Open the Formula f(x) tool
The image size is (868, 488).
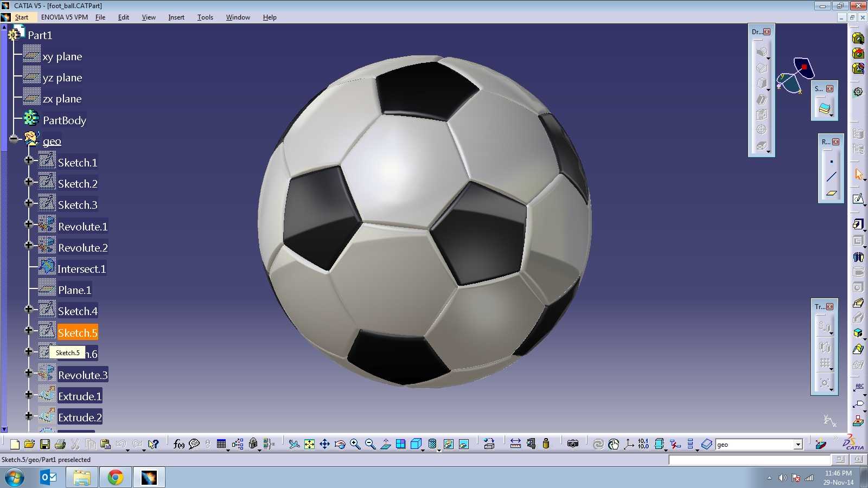coord(178,444)
